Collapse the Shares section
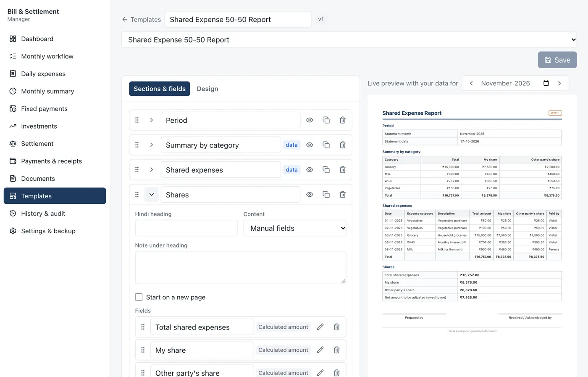The width and height of the screenshot is (588, 377). pos(152,195)
